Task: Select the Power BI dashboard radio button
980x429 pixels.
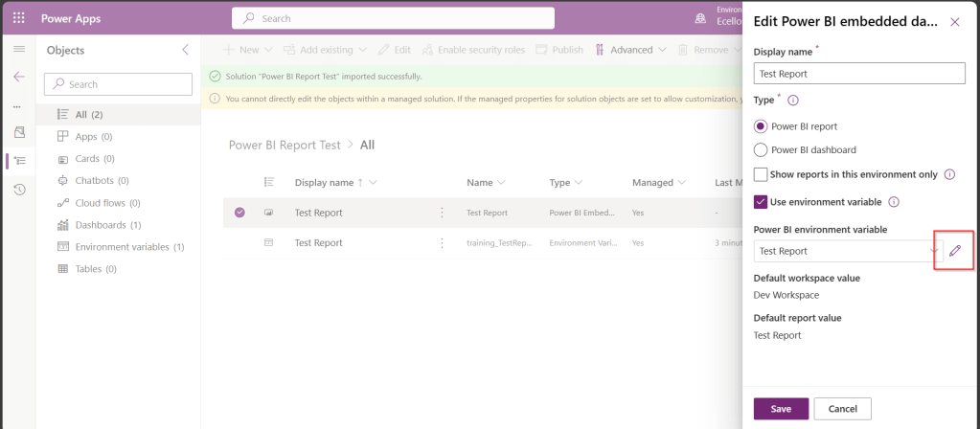Action: 762,149
